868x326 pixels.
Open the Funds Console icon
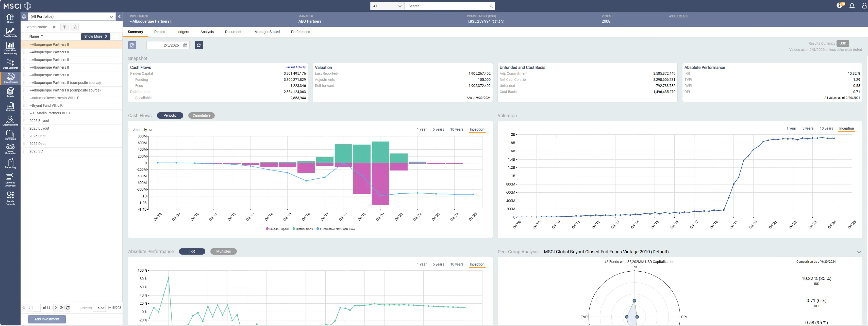(x=10, y=199)
